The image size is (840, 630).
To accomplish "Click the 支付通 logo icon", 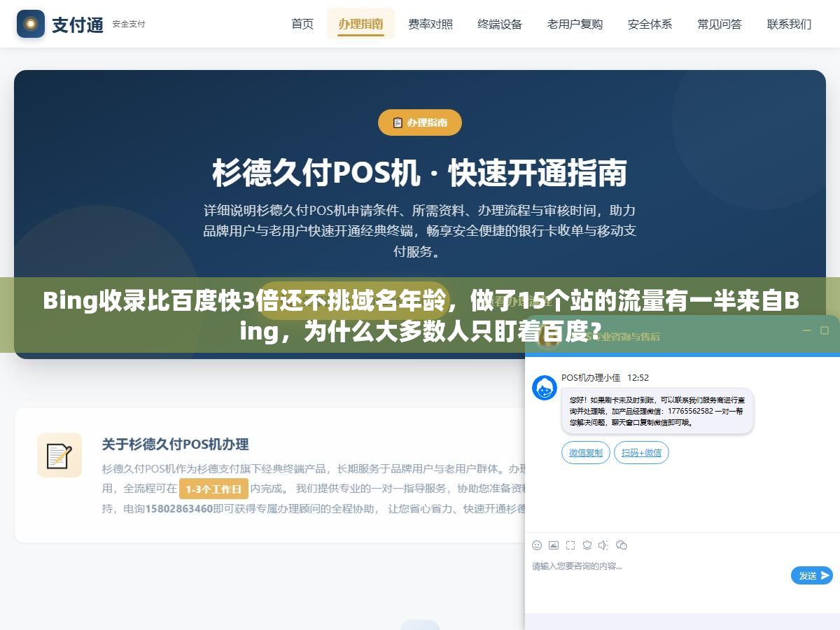I will point(30,24).
